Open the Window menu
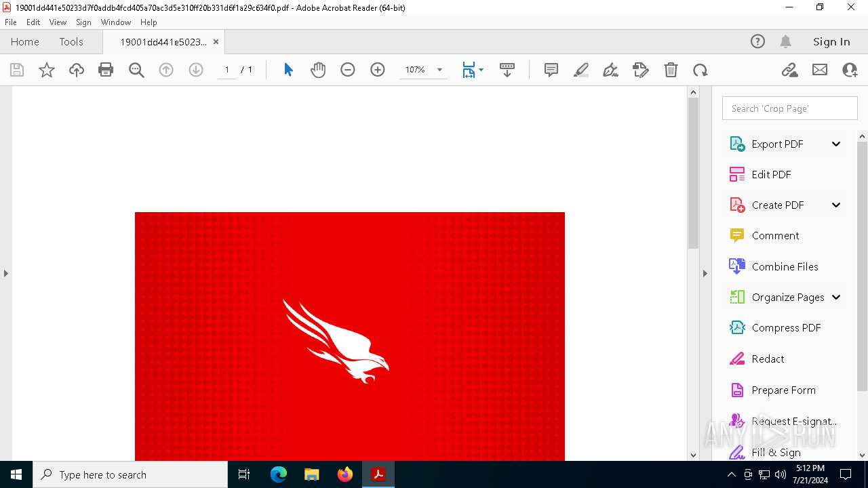The height and width of the screenshot is (488, 868). [x=116, y=22]
